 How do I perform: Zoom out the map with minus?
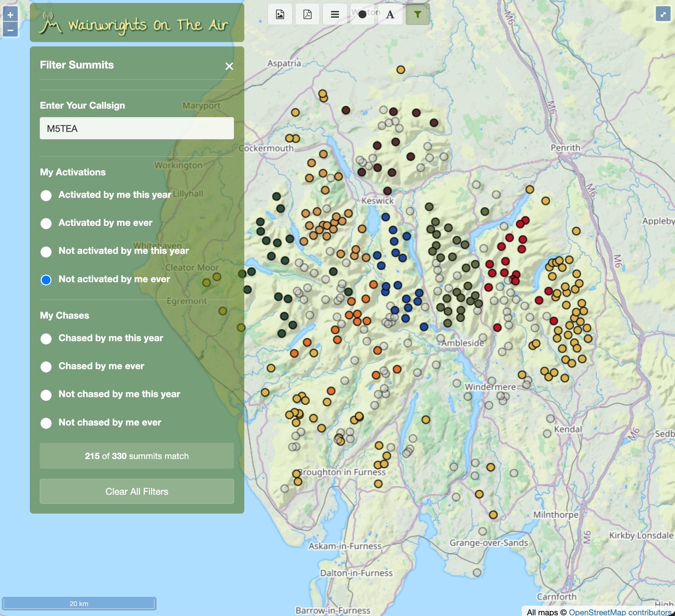10,30
